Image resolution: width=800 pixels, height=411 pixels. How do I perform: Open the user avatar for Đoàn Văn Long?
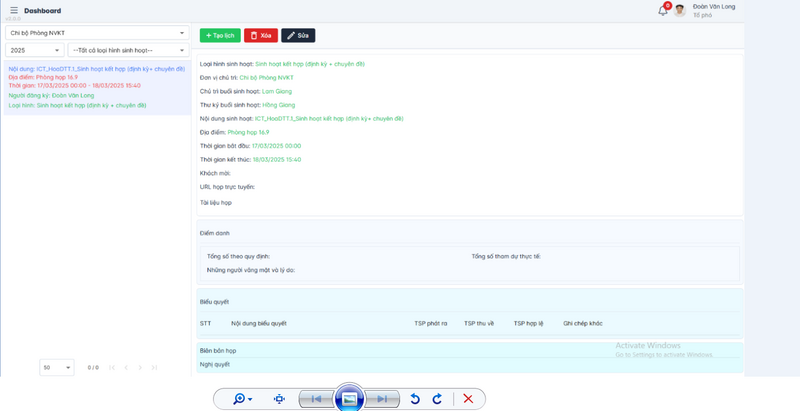[x=680, y=11]
